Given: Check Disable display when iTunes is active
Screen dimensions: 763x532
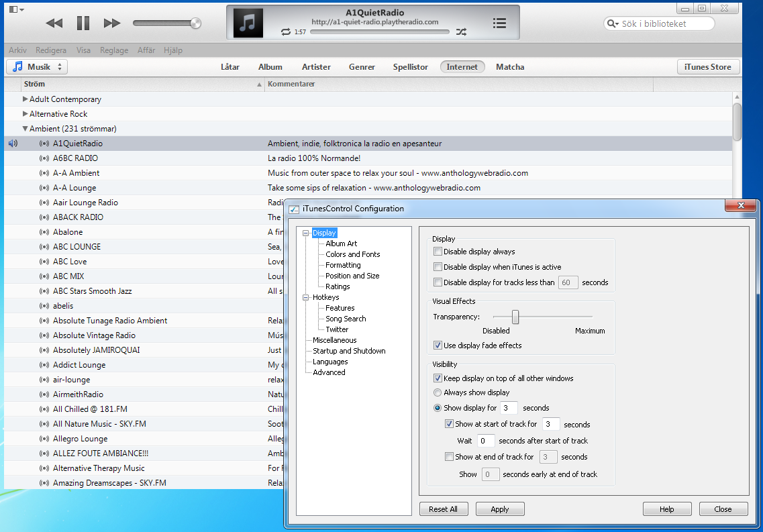Looking at the screenshot, I should 438,267.
